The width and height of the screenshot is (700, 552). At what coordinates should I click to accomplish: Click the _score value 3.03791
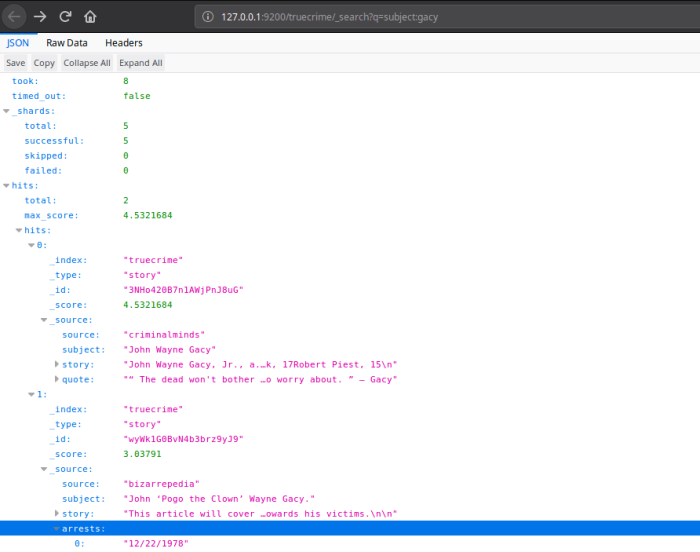point(142,454)
